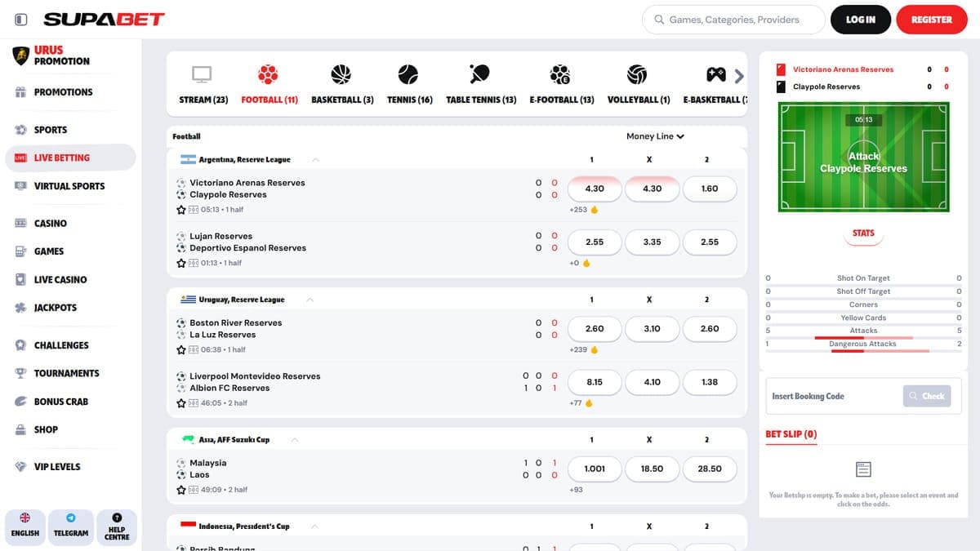Screen dimensions: 980x551
Task: Select the Stream monitor icon
Action: (202, 75)
